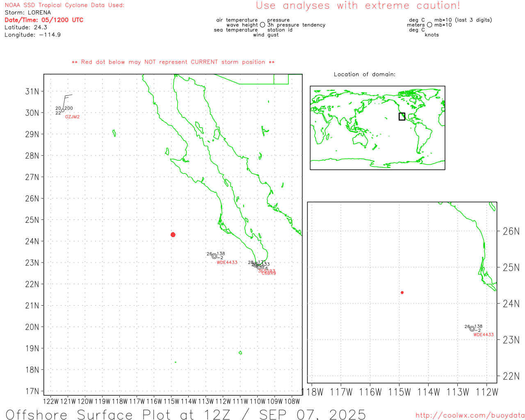The width and height of the screenshot is (525, 420).
Task: Click the pressure value 138 at main map WDE4433
Action: click(221, 254)
